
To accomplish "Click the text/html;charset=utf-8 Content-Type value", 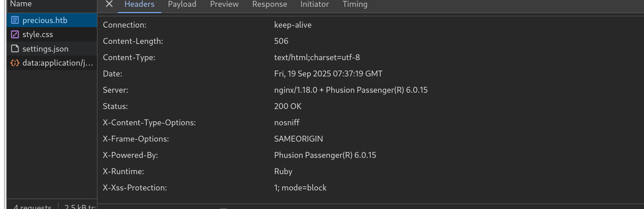I will [317, 57].
